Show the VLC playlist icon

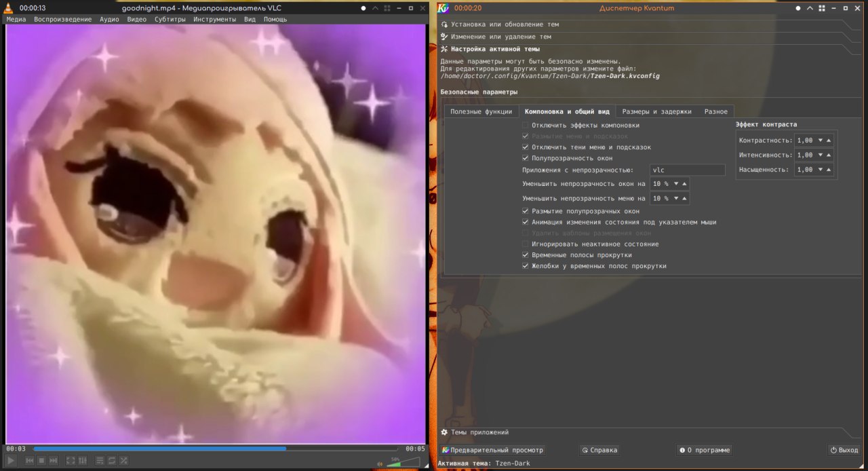pos(100,461)
